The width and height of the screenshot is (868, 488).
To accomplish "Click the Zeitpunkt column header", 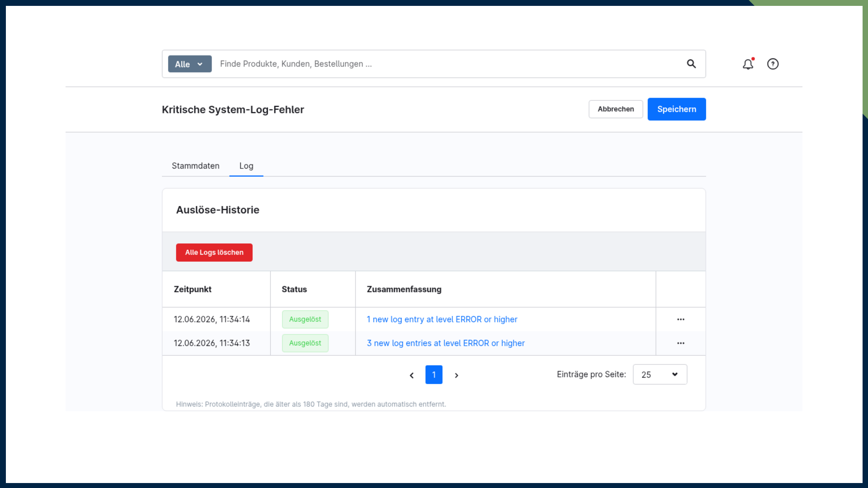I will click(193, 289).
